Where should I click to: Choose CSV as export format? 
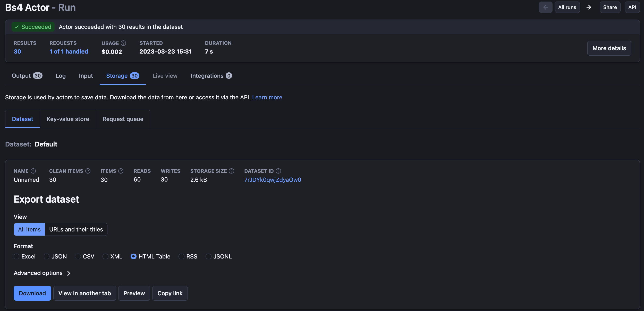[x=78, y=256]
